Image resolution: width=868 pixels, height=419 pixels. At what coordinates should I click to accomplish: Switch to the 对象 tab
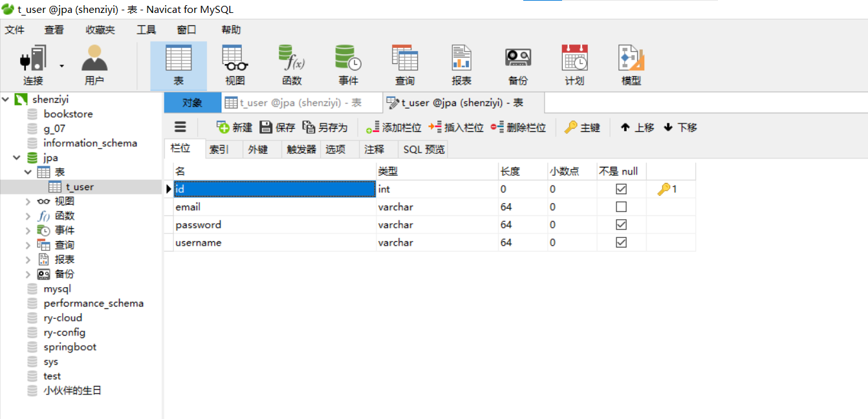tap(192, 103)
